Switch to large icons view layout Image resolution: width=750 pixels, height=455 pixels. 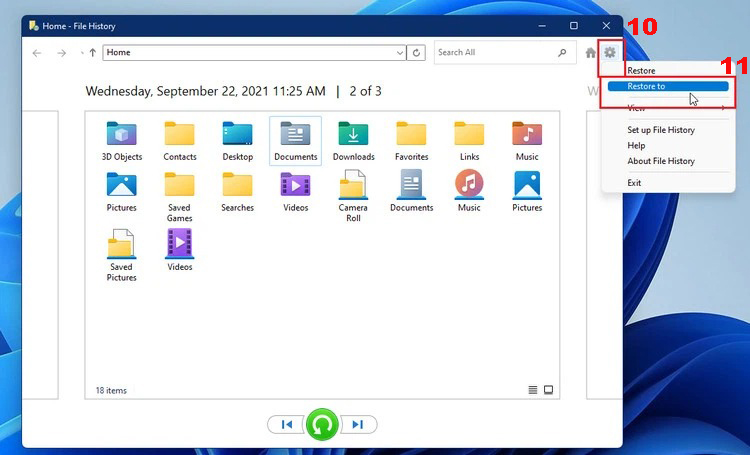point(549,390)
